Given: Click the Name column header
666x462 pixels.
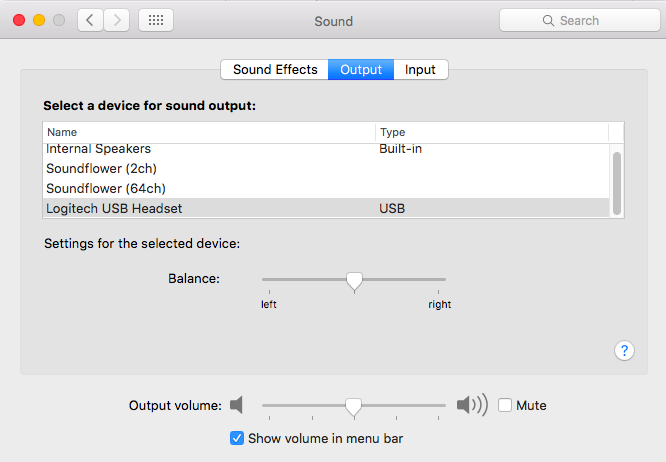Looking at the screenshot, I should coord(209,132).
